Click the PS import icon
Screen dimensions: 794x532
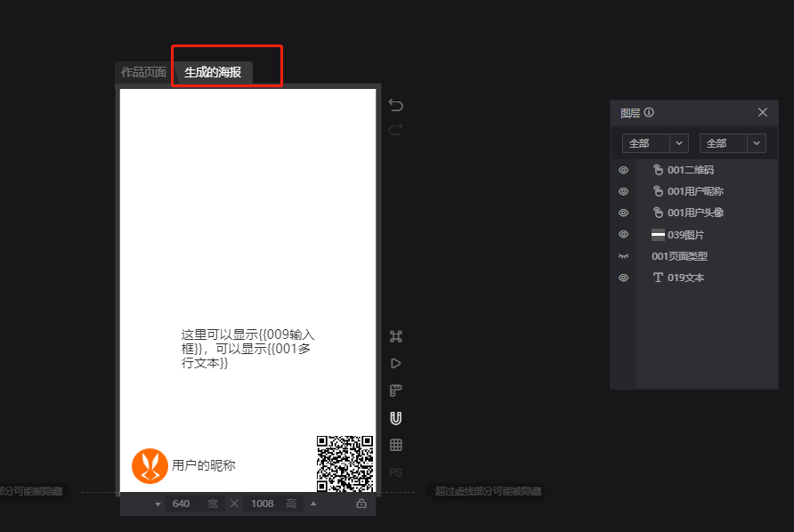(396, 472)
